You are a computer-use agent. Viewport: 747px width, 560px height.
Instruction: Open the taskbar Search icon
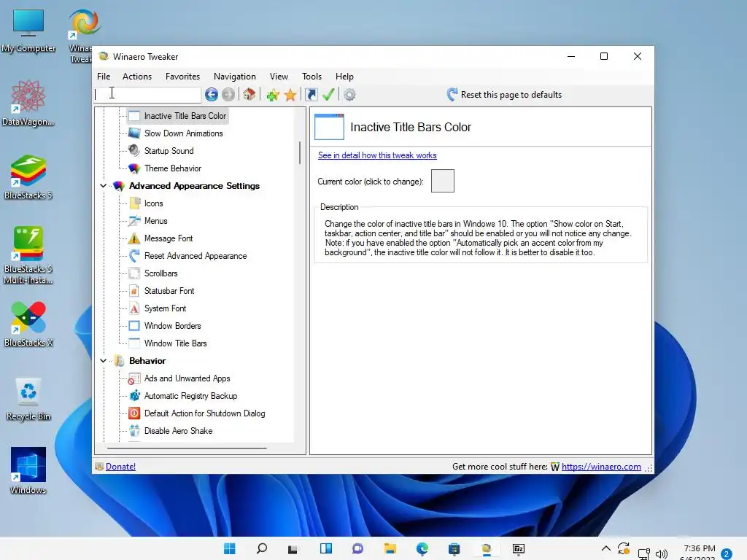pos(262,548)
